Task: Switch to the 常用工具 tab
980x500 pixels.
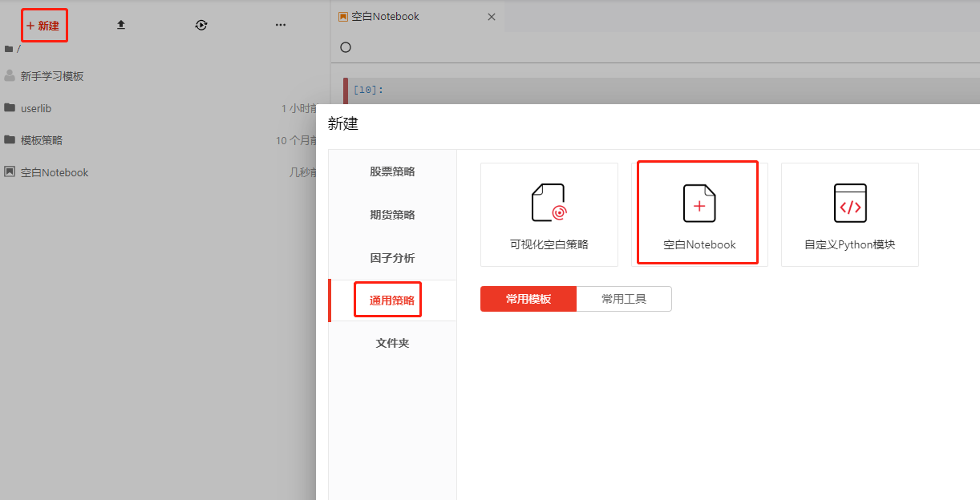Action: click(x=624, y=298)
